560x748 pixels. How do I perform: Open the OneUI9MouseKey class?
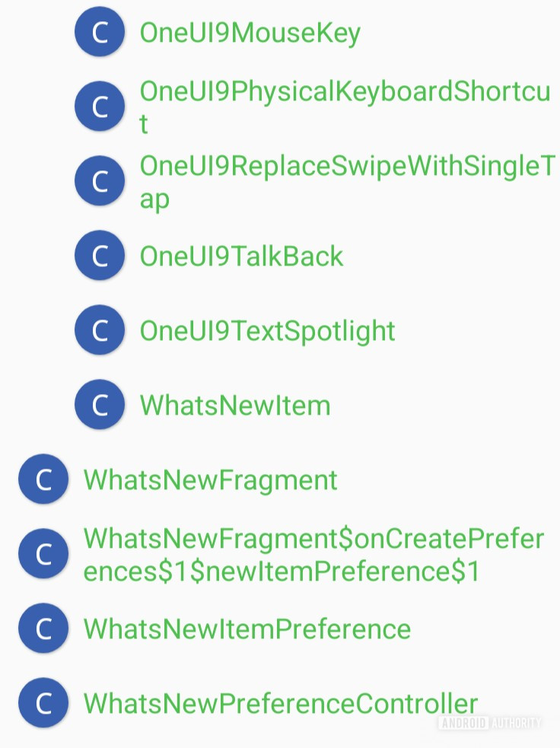pyautogui.click(x=250, y=32)
